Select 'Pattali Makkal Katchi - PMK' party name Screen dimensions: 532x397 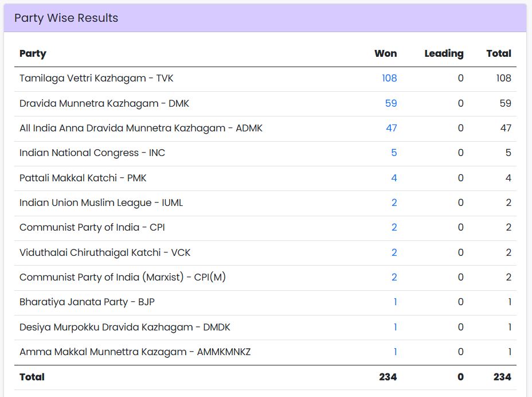click(83, 178)
